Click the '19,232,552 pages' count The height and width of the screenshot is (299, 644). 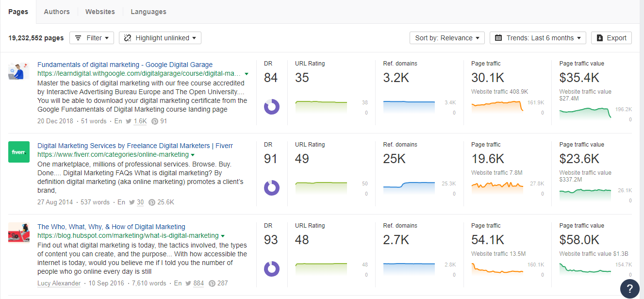[x=36, y=38]
